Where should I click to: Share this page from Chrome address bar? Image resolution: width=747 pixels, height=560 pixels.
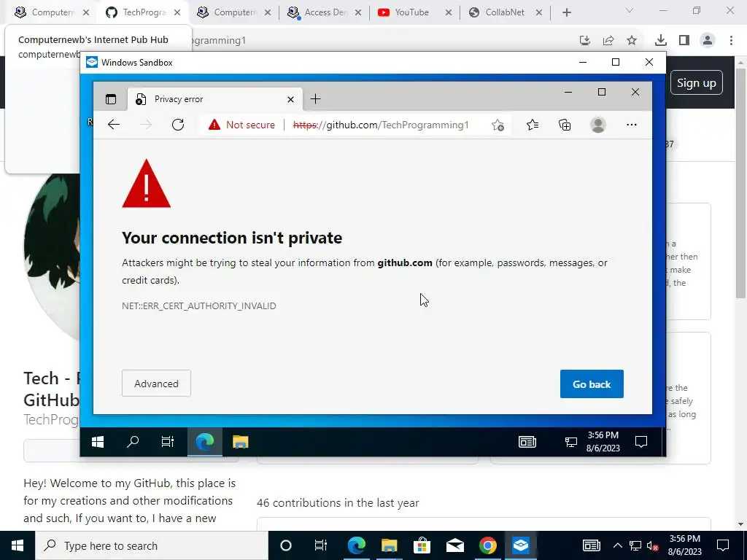608,41
